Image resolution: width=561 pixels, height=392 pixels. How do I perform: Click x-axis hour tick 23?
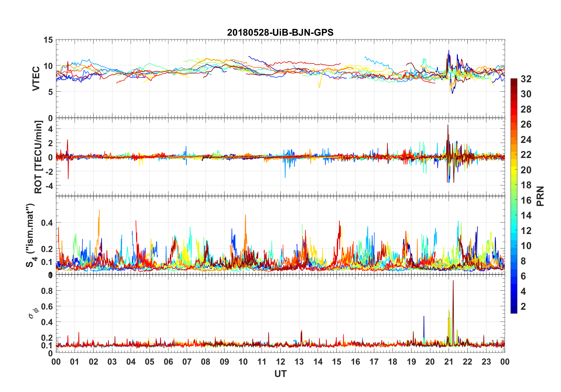point(486,362)
